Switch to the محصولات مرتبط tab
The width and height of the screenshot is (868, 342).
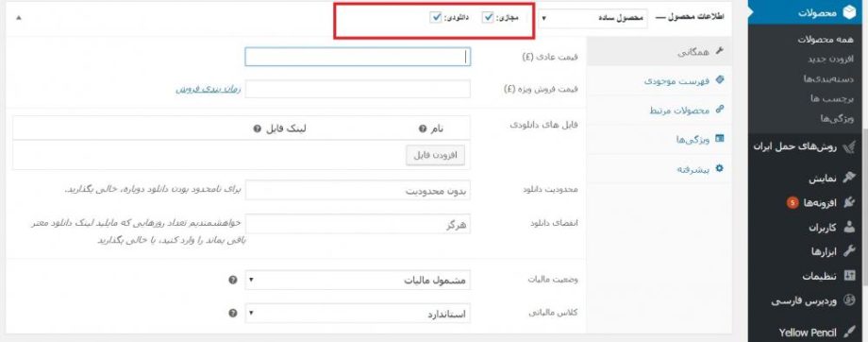click(x=659, y=111)
